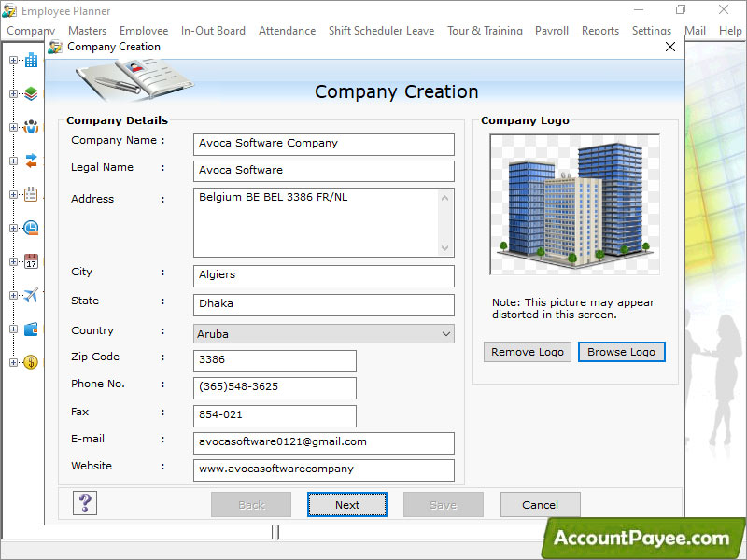747x560 pixels.
Task: Click the Employee Planner app title icon
Action: (x=9, y=10)
